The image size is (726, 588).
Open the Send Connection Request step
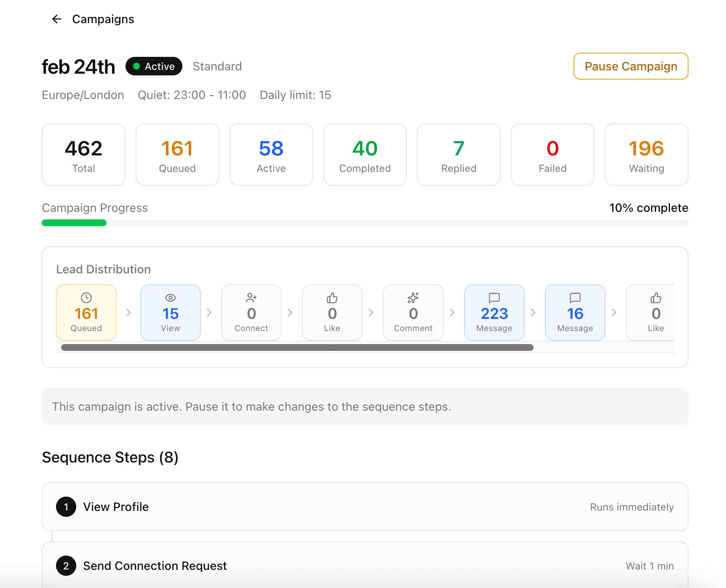[364, 566]
